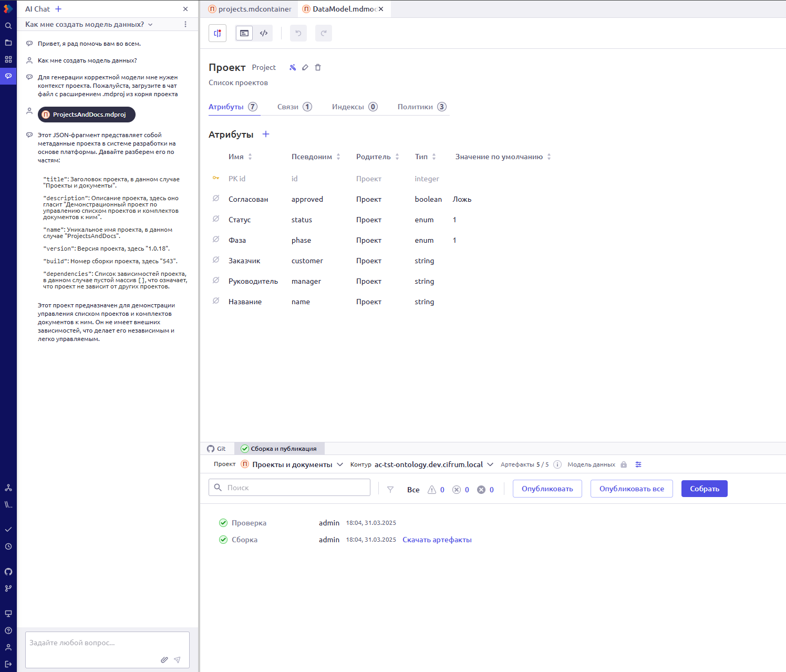Screen dimensions: 786x672
Task: Edit the Project entity pencil icon
Action: pyautogui.click(x=305, y=67)
